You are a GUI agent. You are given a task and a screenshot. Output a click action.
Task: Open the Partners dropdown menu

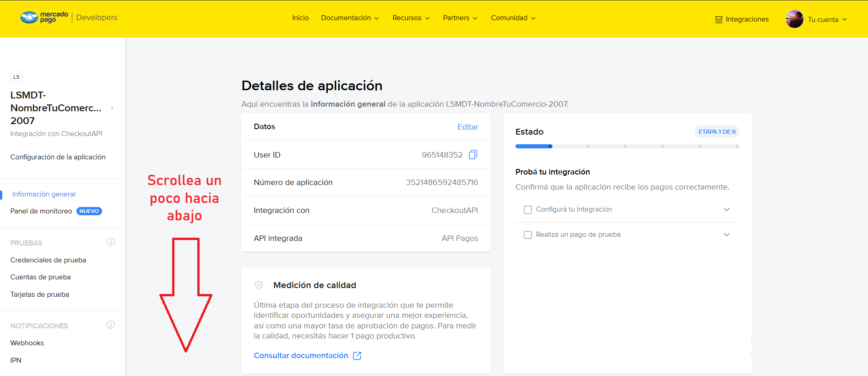(x=460, y=18)
